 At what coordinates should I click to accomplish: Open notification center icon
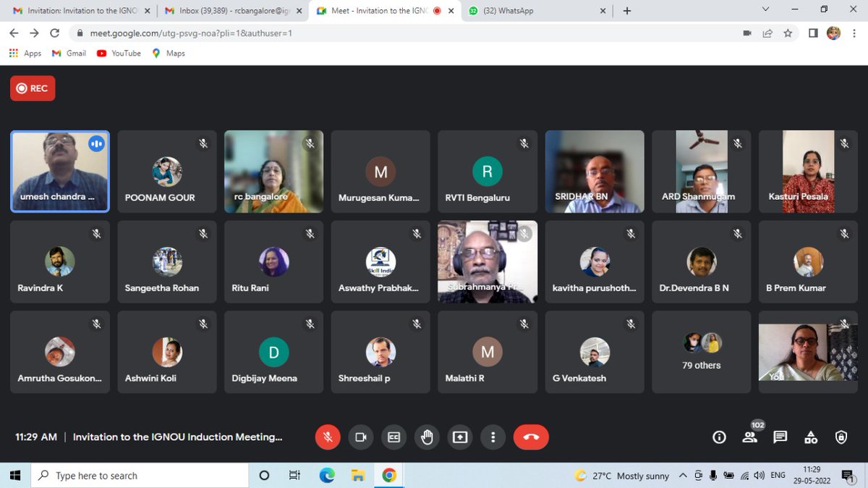coord(848,475)
